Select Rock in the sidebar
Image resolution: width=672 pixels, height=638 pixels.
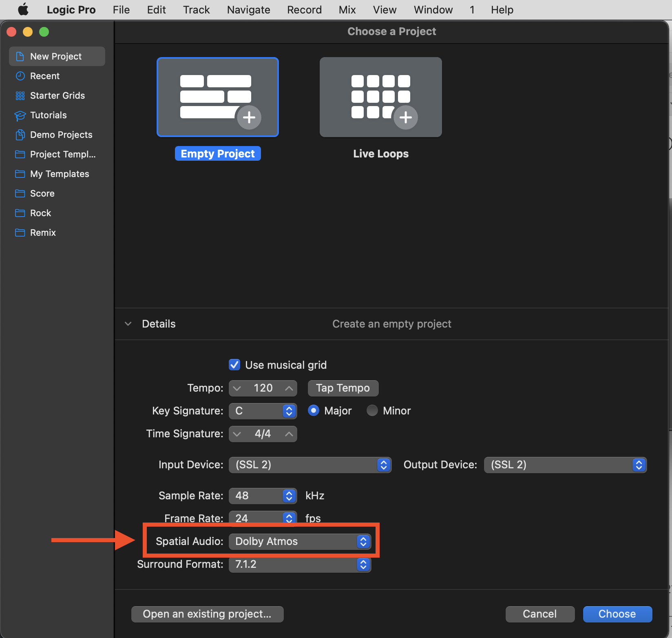click(x=57, y=213)
